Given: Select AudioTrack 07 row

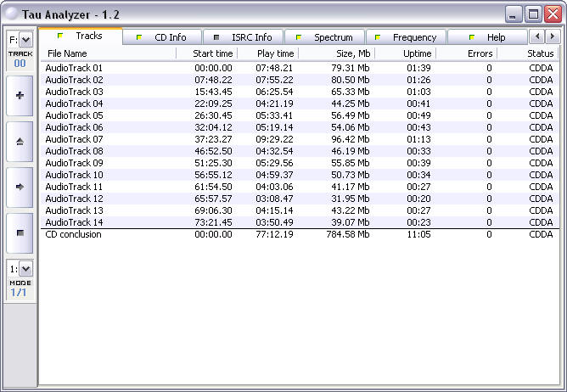Looking at the screenshot, I should coord(300,139).
